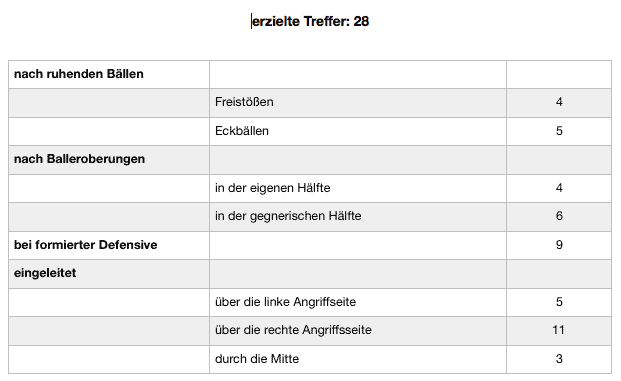The image size is (621, 381).
Task: Click the value 4 in the Freistößen row
Action: pyautogui.click(x=559, y=103)
